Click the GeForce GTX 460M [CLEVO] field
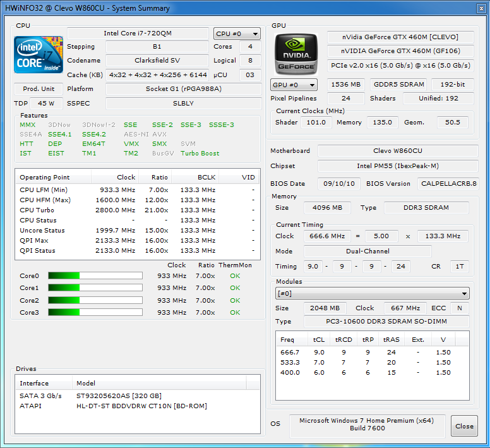 coord(400,37)
